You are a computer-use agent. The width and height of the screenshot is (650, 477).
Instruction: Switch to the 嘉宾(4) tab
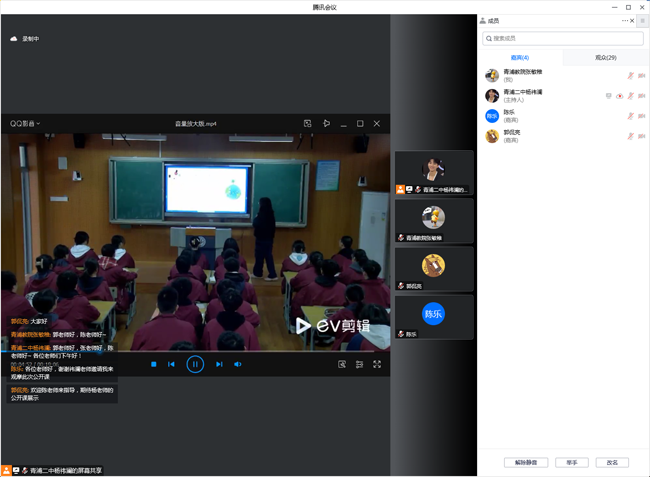click(x=520, y=58)
